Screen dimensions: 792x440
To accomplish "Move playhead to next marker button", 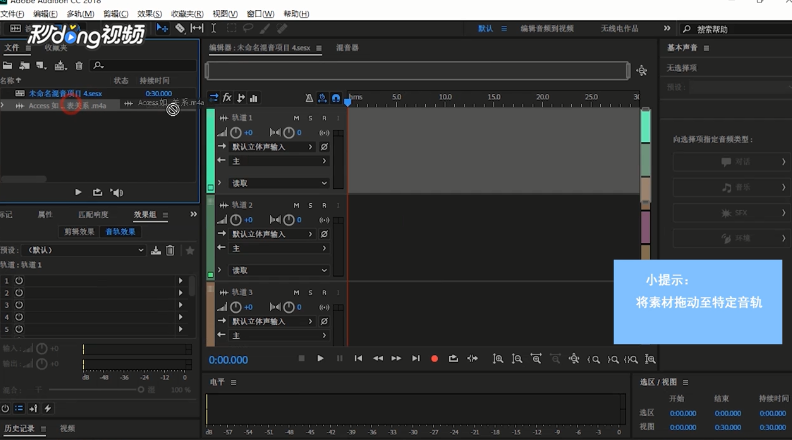I will tap(416, 358).
